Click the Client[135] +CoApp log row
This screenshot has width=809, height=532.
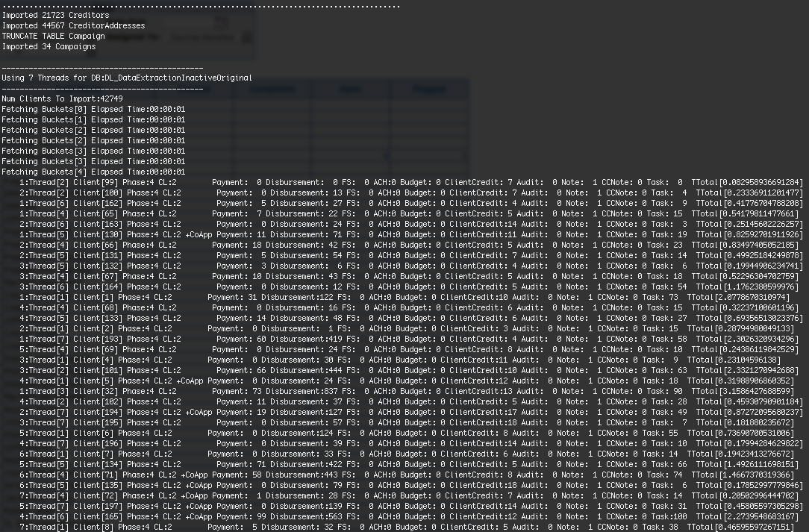(x=412, y=485)
